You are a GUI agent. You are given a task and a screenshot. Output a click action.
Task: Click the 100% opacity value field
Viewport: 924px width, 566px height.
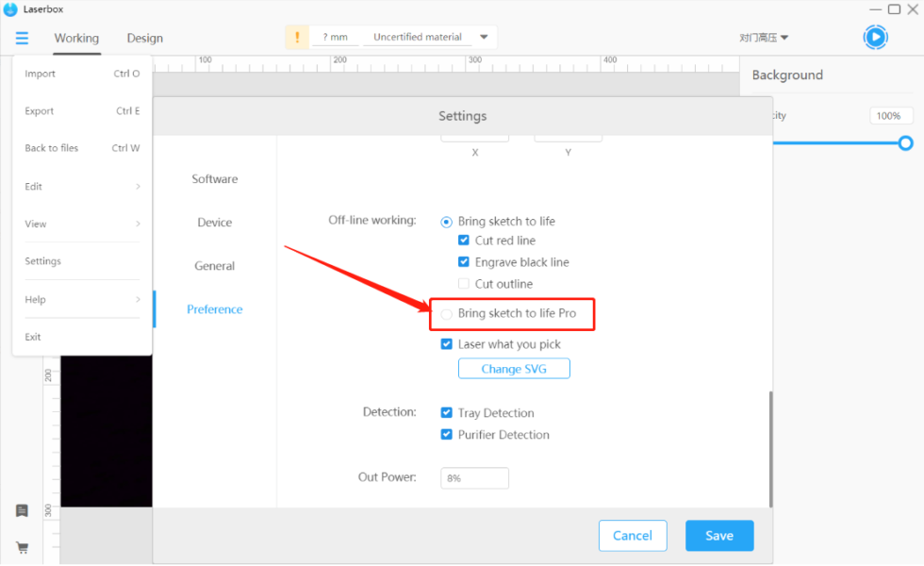(x=890, y=115)
